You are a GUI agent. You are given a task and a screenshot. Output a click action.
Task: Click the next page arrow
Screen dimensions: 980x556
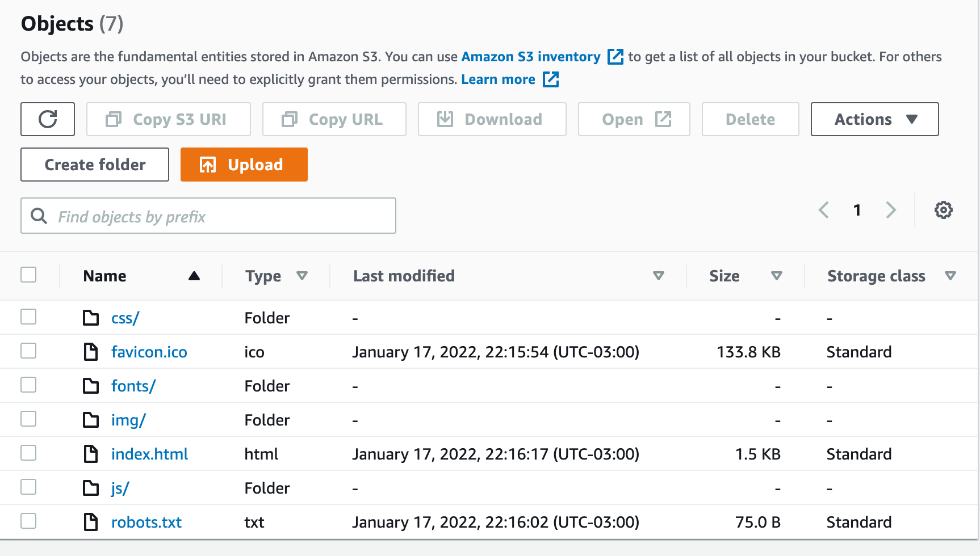(x=891, y=210)
